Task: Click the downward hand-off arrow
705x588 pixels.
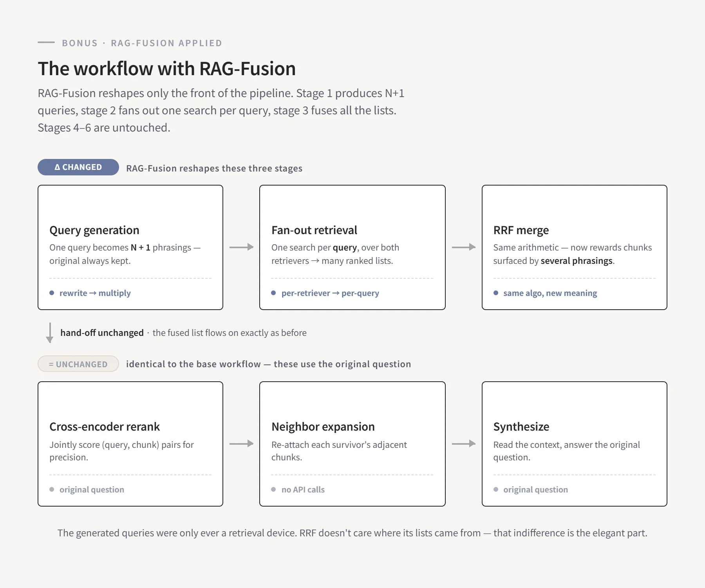Action: (x=50, y=333)
